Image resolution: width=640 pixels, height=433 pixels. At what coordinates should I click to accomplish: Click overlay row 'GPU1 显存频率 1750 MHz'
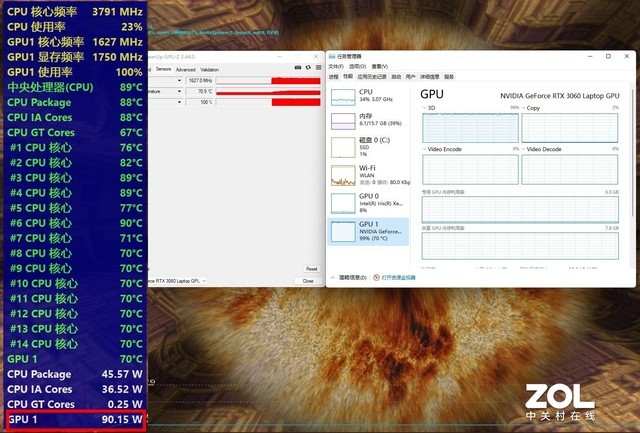coord(75,57)
